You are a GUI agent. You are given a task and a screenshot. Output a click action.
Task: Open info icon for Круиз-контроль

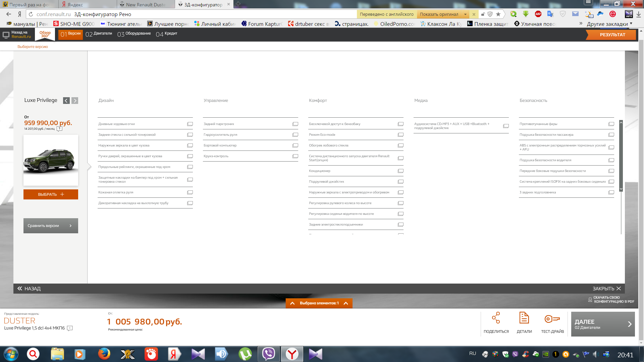pos(295,156)
